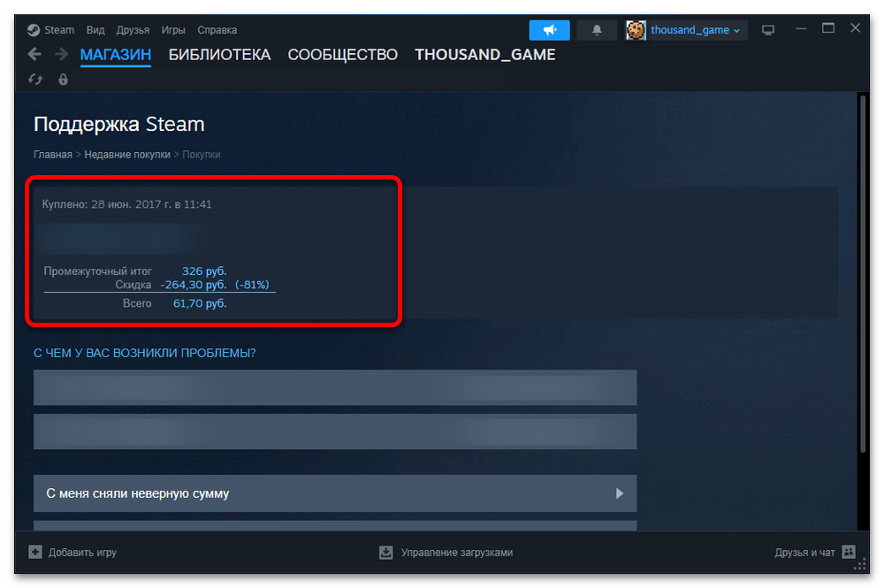This screenshot has height=588, width=884.
Task: Reload the page with refresh icon
Action: click(x=35, y=80)
